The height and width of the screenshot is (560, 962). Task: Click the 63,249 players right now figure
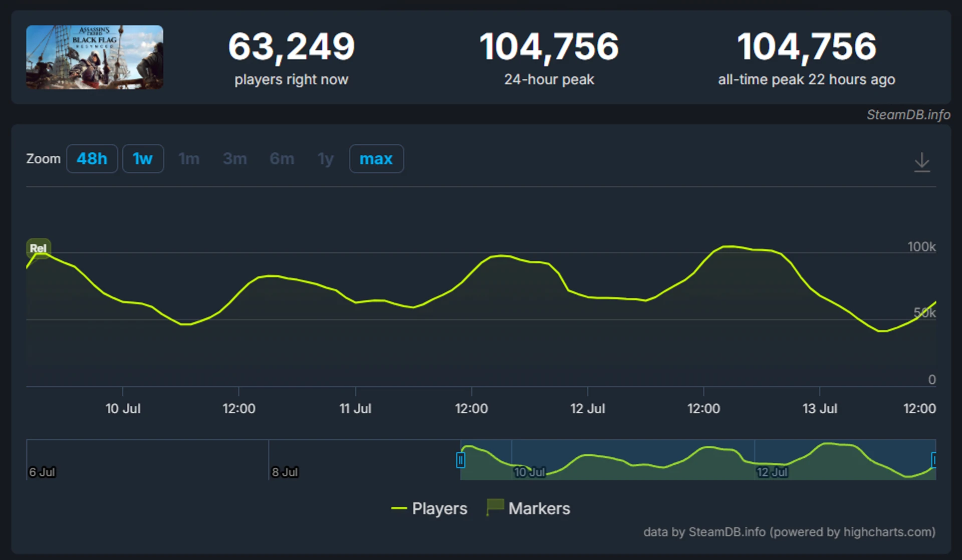coord(292,47)
